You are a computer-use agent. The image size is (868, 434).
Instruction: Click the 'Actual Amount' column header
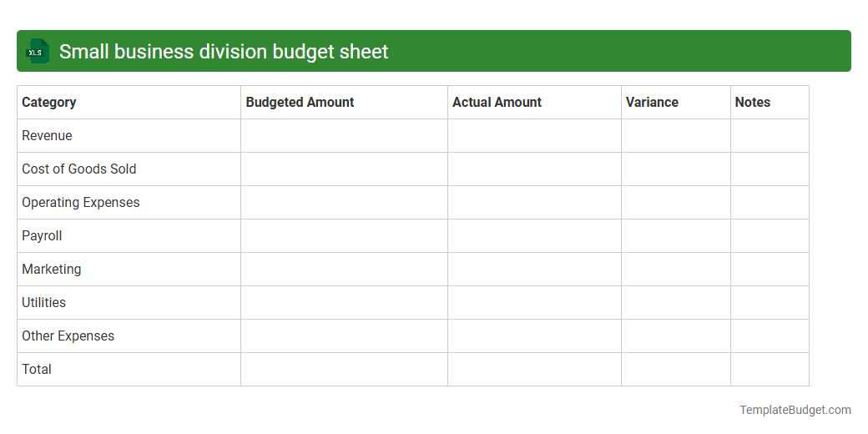click(535, 103)
